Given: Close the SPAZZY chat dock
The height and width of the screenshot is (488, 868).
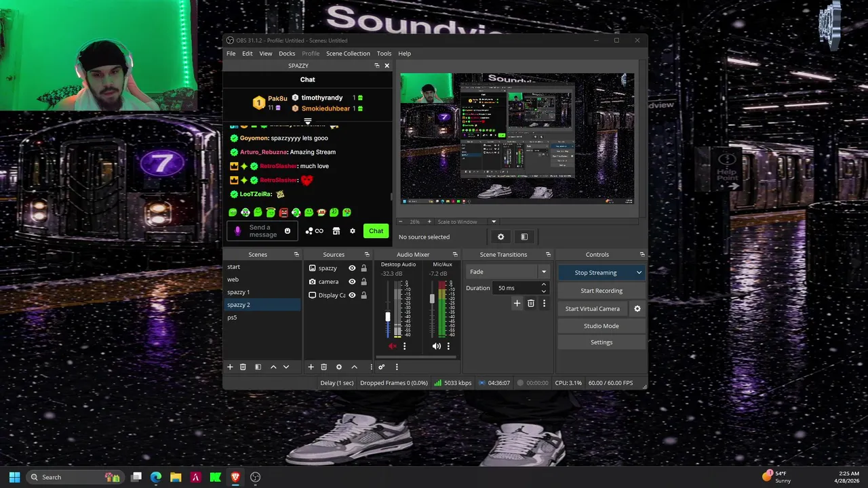Looking at the screenshot, I should pos(387,66).
